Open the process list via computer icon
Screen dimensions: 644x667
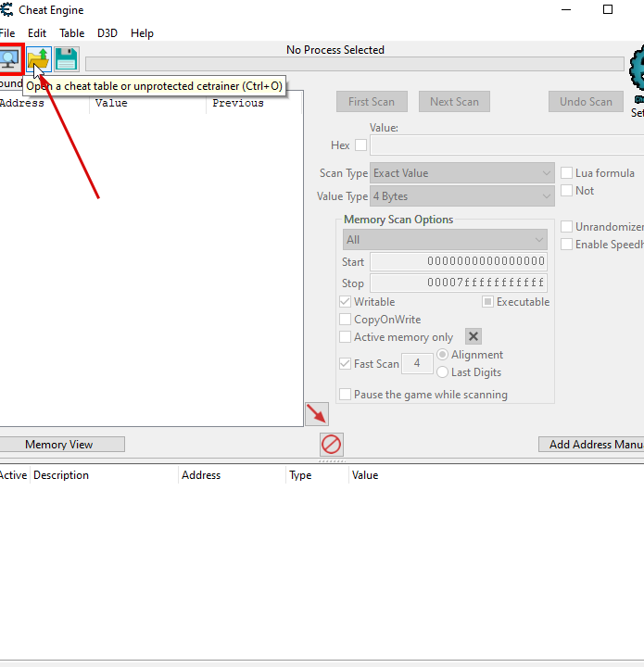tap(10, 59)
